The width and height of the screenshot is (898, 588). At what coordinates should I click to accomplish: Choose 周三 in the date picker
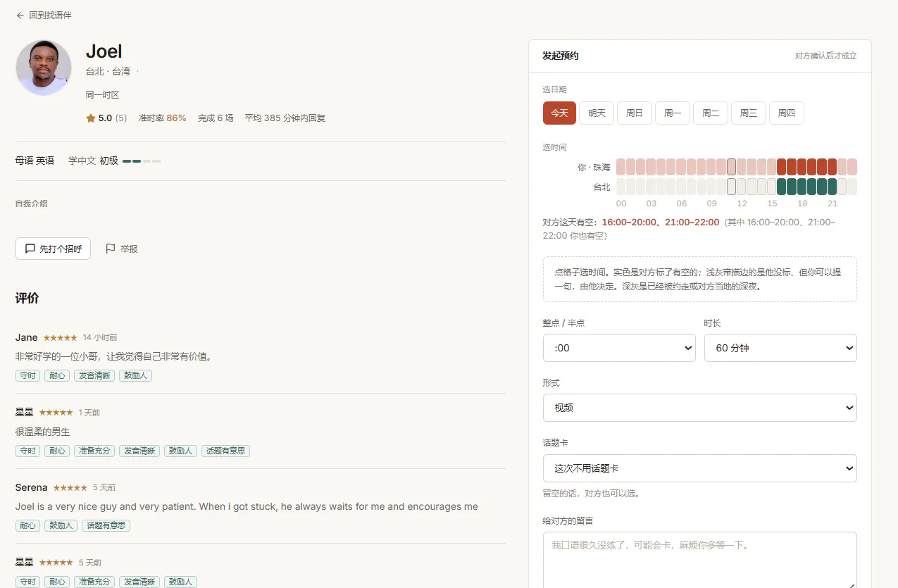(749, 113)
